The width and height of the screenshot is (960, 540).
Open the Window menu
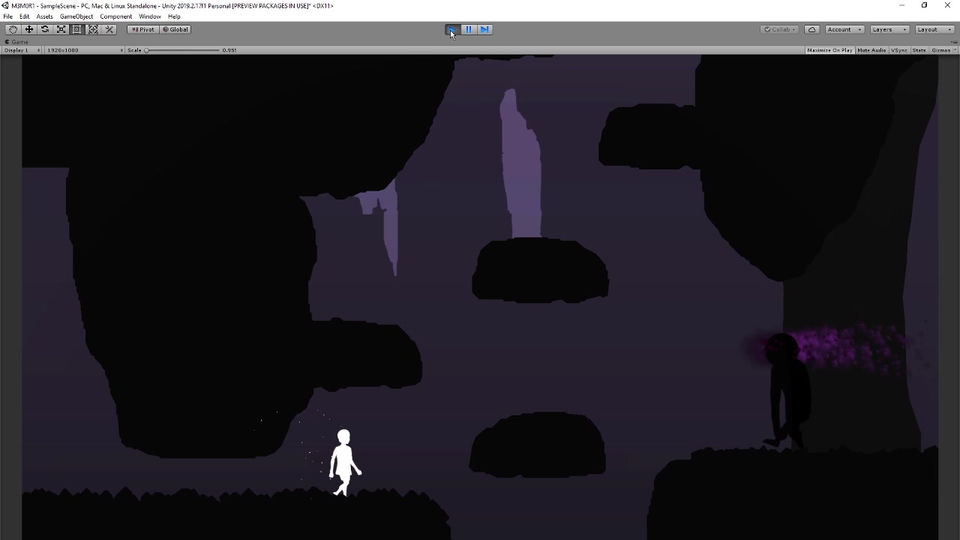149,17
